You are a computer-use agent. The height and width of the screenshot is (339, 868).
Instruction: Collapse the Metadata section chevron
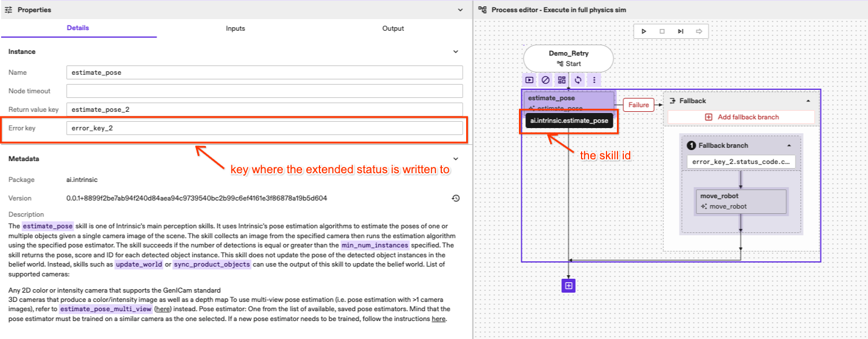tap(456, 159)
